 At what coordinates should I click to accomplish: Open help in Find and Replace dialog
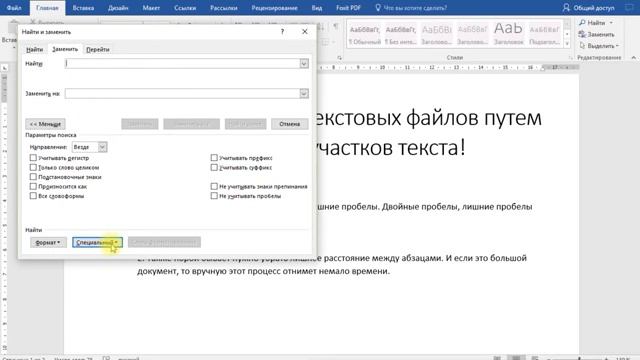(x=282, y=31)
